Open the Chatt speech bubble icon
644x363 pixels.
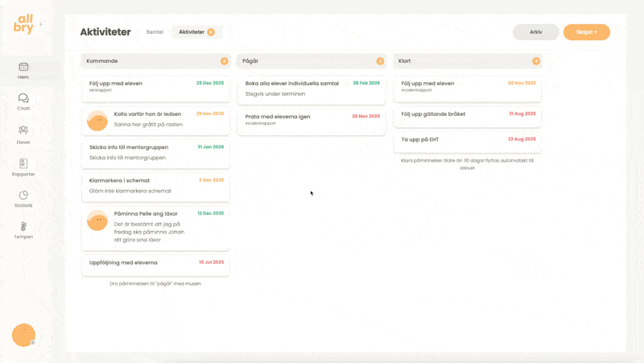23,98
